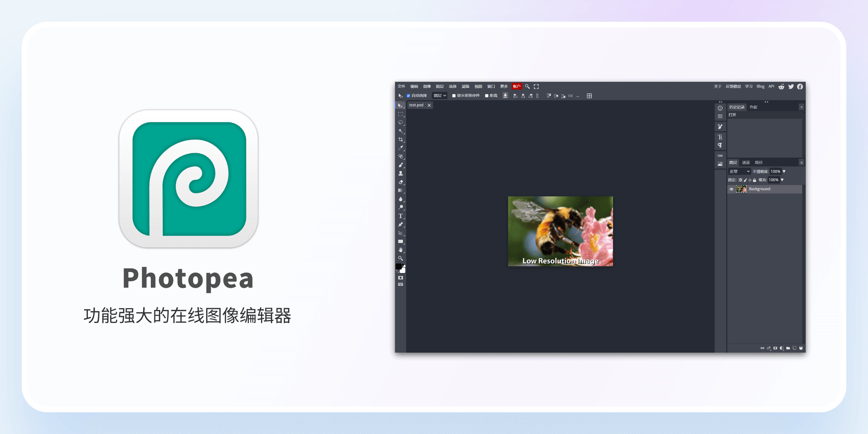Select the Rectangle shape tool
Image resolution: width=868 pixels, height=434 pixels.
click(x=400, y=242)
